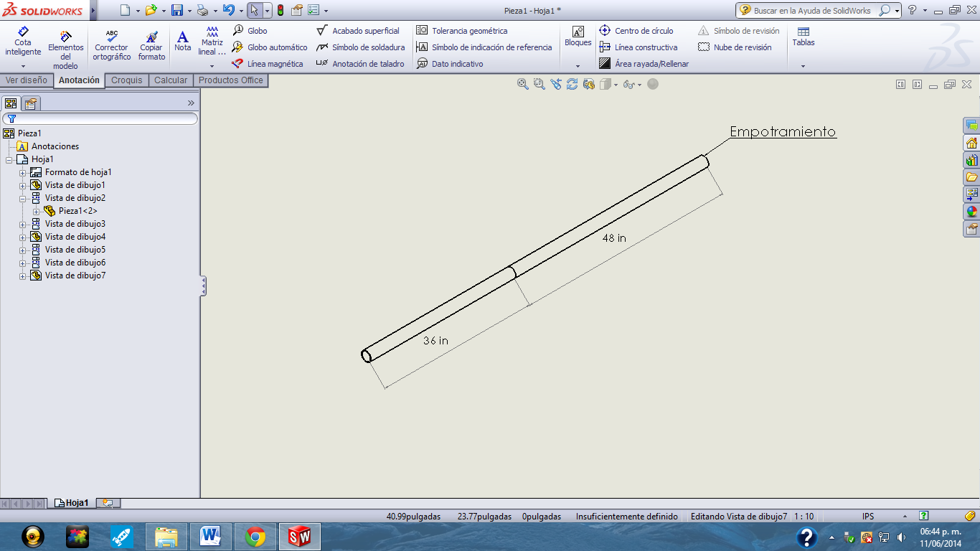
Task: Open SolidWorks Resources task pane tab
Action: coord(971,143)
